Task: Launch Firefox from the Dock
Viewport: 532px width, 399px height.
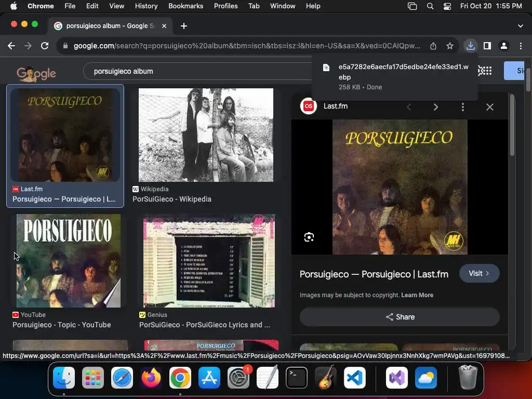Action: click(151, 378)
